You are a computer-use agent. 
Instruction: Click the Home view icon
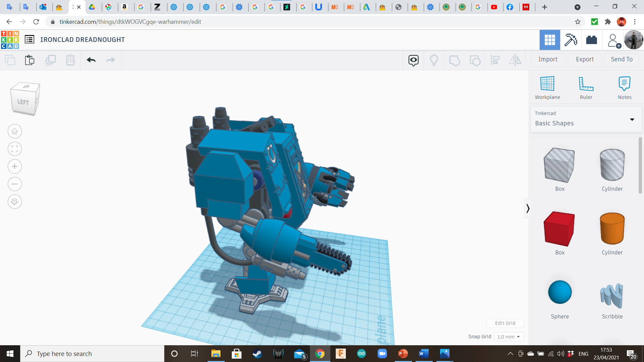tap(15, 131)
